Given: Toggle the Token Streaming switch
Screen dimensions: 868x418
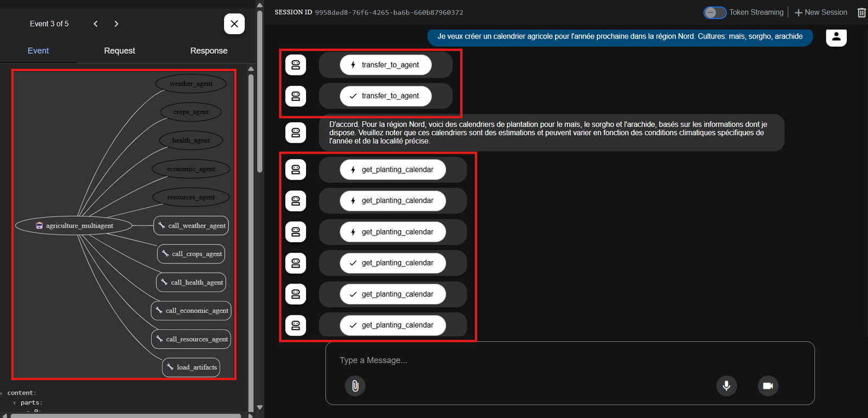Looking at the screenshot, I should pyautogui.click(x=714, y=12).
